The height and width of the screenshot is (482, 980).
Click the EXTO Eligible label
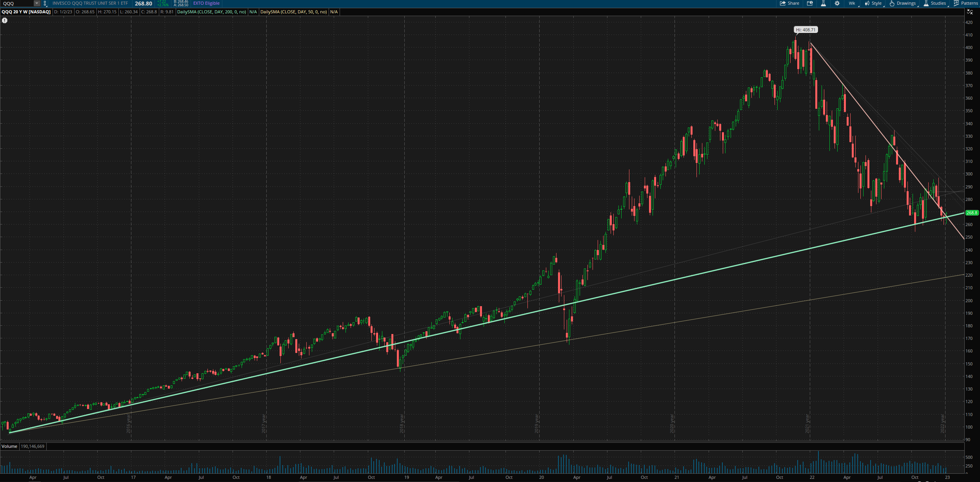206,4
